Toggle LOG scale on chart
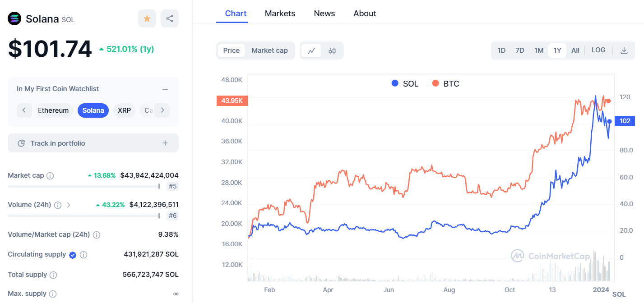The width and height of the screenshot is (644, 303). coord(598,50)
